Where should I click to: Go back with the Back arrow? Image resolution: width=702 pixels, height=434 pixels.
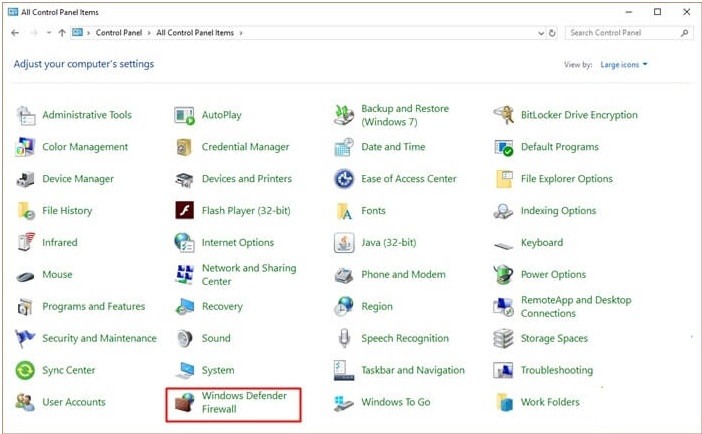(15, 33)
